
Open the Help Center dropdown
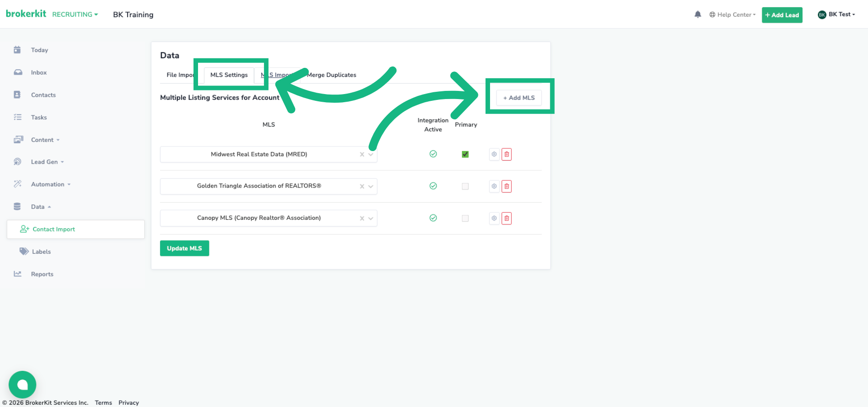click(732, 14)
